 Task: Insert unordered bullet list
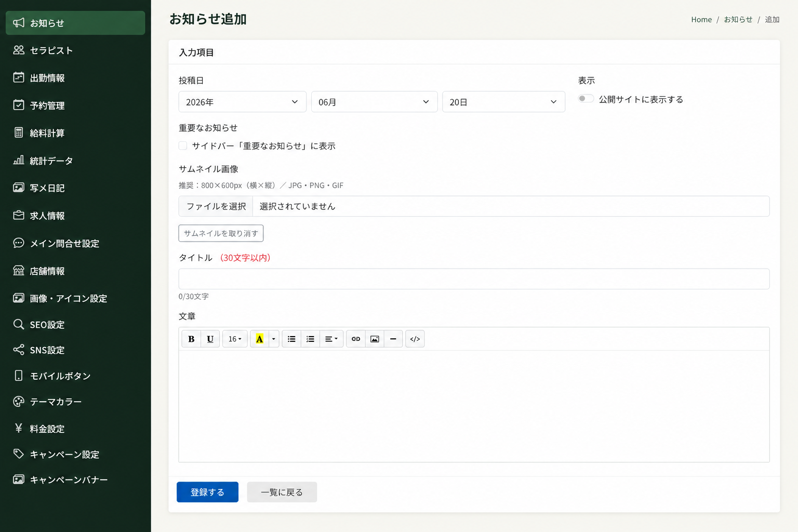tap(291, 339)
